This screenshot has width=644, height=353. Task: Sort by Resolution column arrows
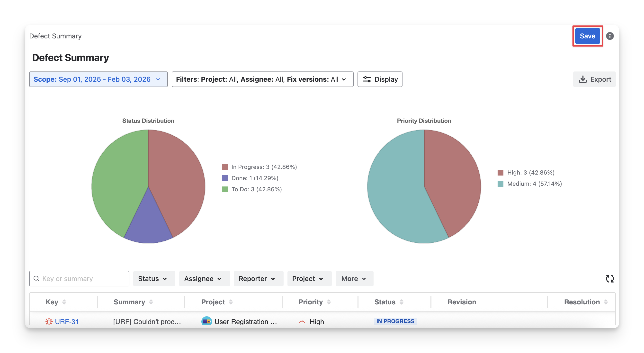tap(606, 302)
